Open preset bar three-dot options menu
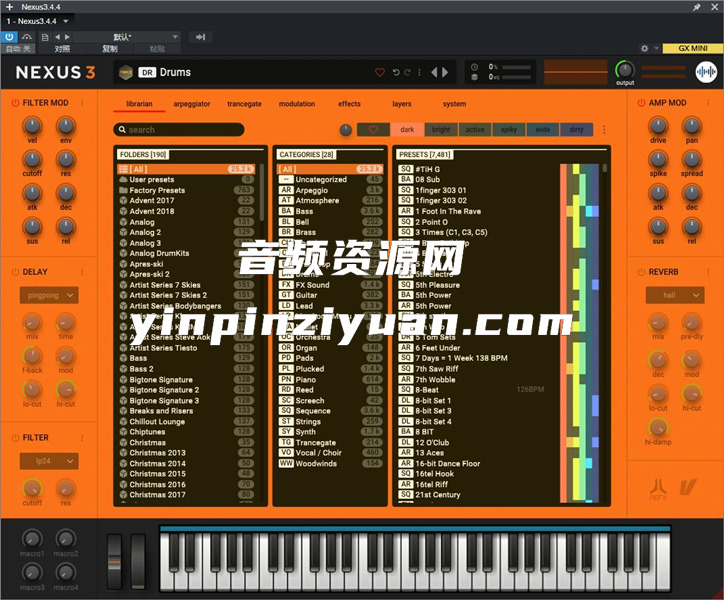724x600 pixels. (x=419, y=73)
